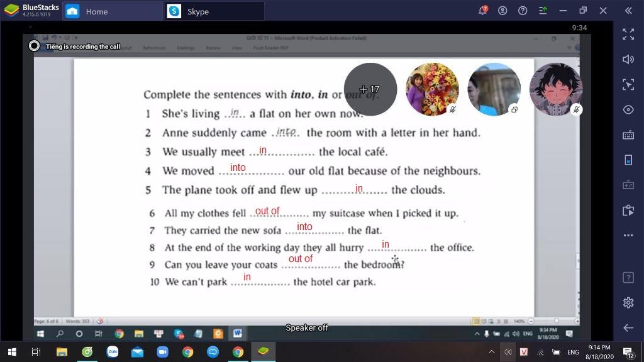Open the blue chat bubble taskbar app
The image size is (644, 362).
[213, 352]
